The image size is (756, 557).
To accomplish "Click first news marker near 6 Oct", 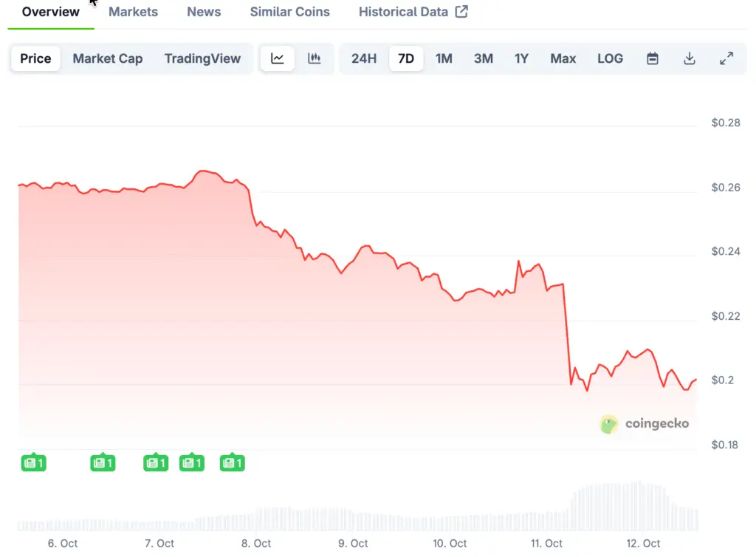I will (x=34, y=463).
